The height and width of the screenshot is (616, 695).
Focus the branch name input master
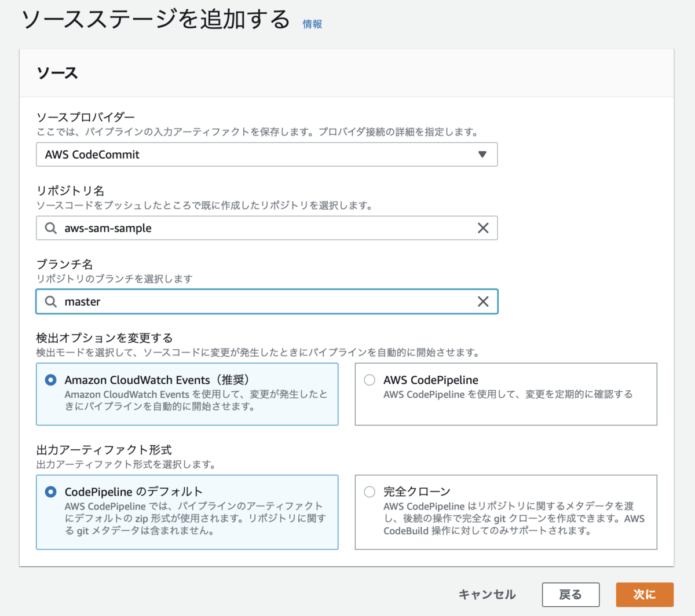pos(266,302)
